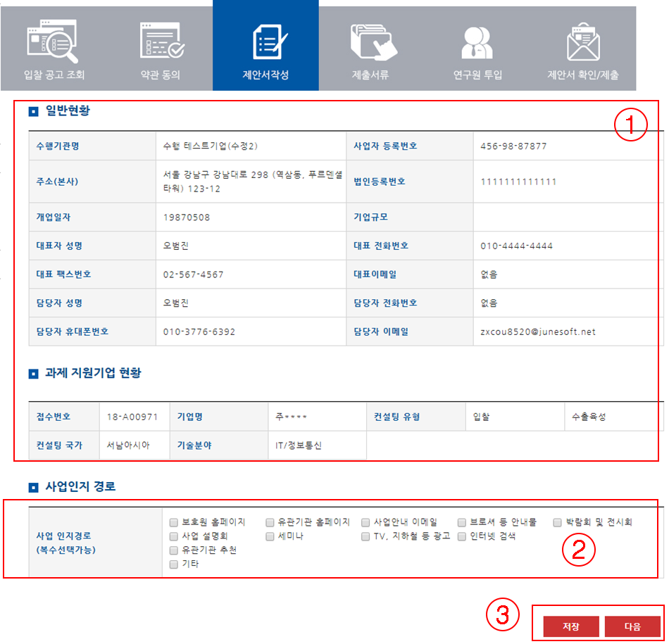Viewport: 669px width, 644px height.
Task: Check the 기타 checkbox
Action: [173, 564]
